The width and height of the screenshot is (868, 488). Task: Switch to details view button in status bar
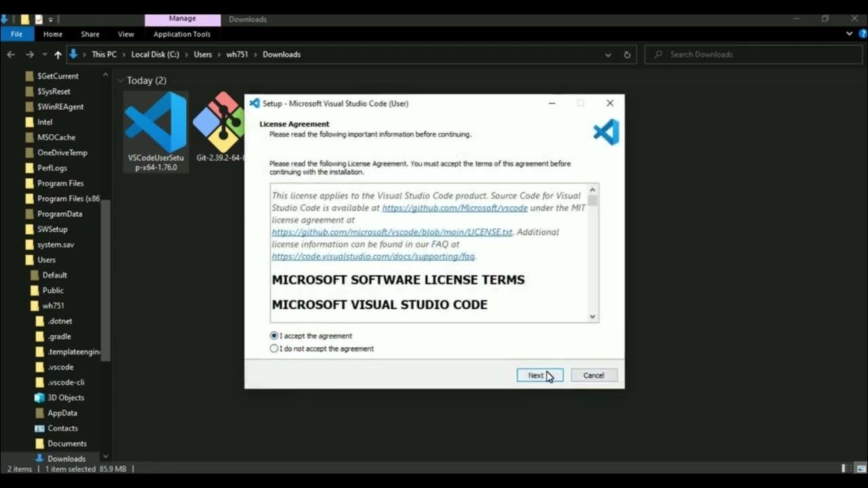pyautogui.click(x=846, y=468)
